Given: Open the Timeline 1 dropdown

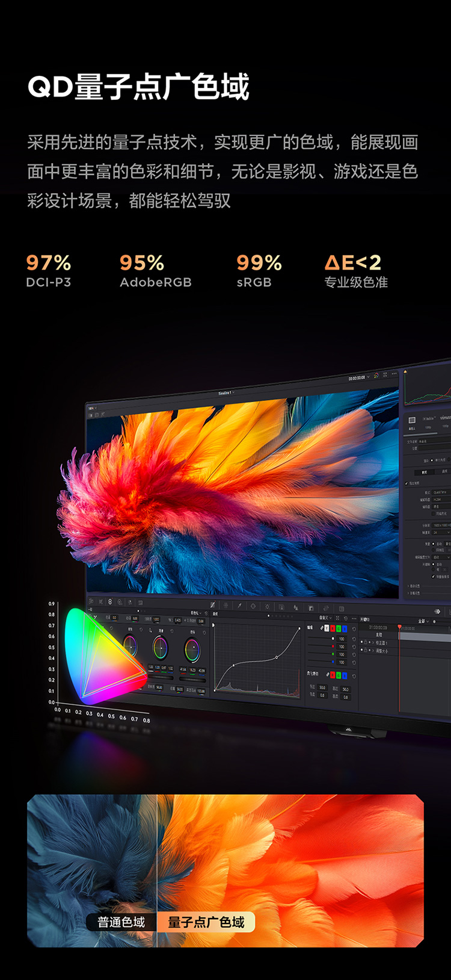Looking at the screenshot, I should tap(226, 393).
